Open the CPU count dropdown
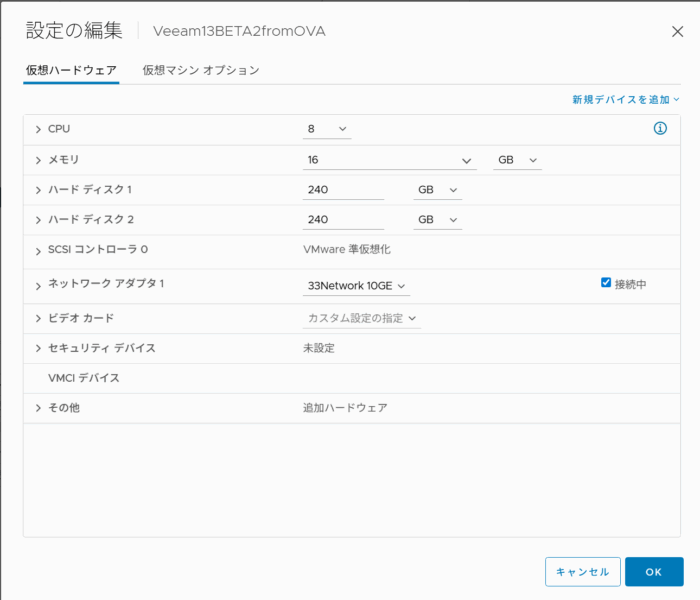The image size is (700, 600). click(327, 129)
